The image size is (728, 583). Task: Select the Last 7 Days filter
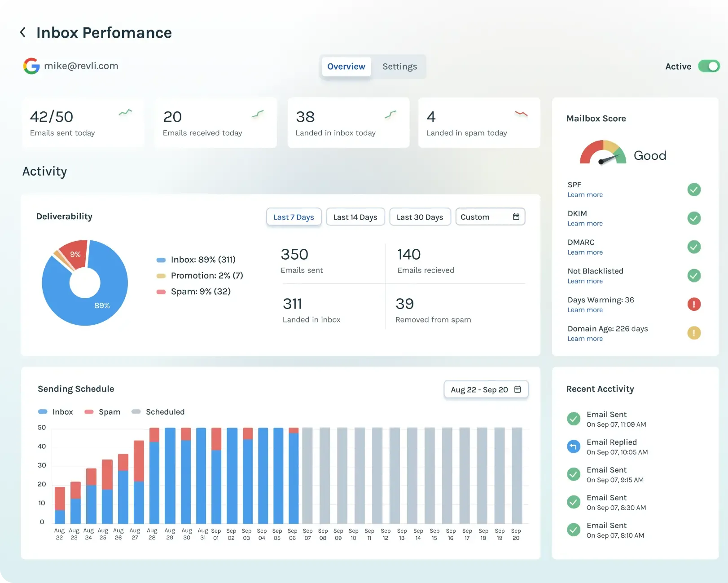pyautogui.click(x=294, y=217)
